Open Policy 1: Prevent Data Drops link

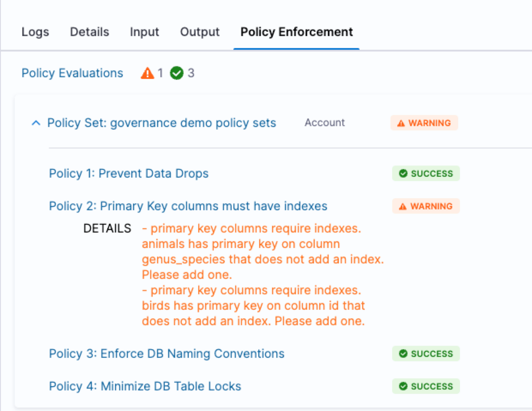(129, 173)
